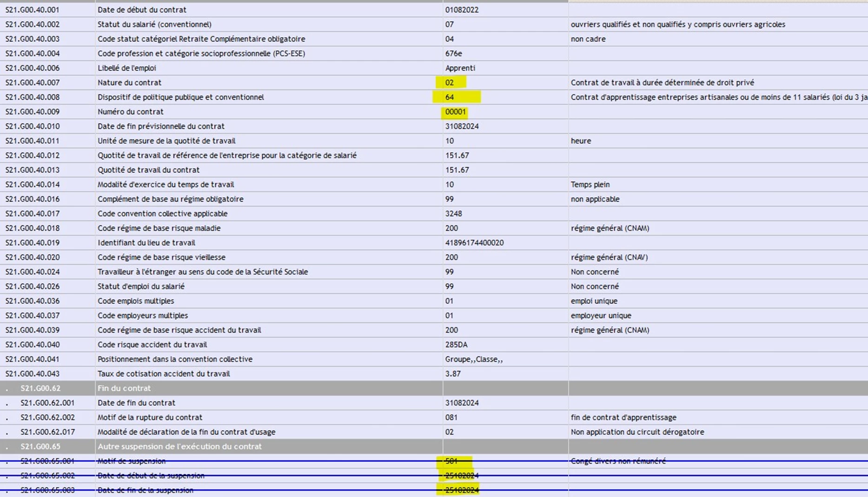This screenshot has width=868, height=497.
Task: Select the PCS-ESE value 676e
Action: point(454,53)
